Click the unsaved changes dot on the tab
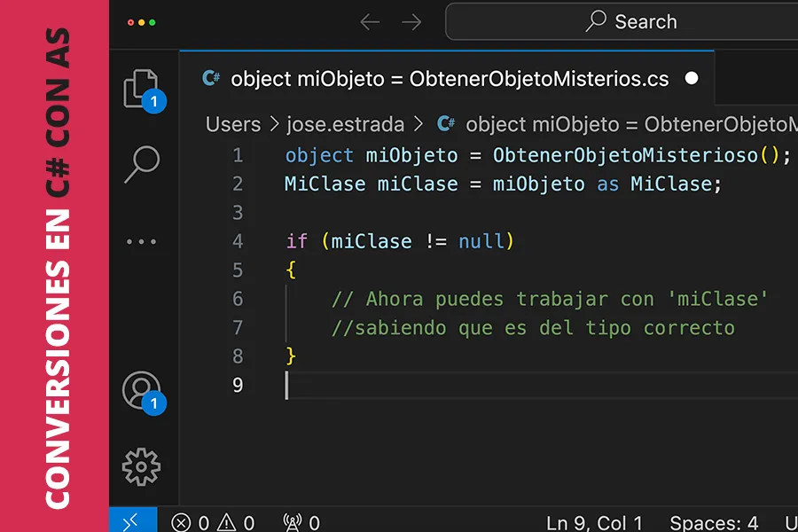The image size is (798, 532). [691, 78]
